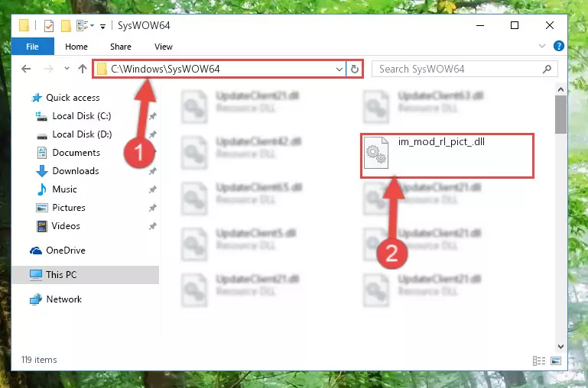
Task: Switch to the Home ribbon tab
Action: click(x=76, y=47)
